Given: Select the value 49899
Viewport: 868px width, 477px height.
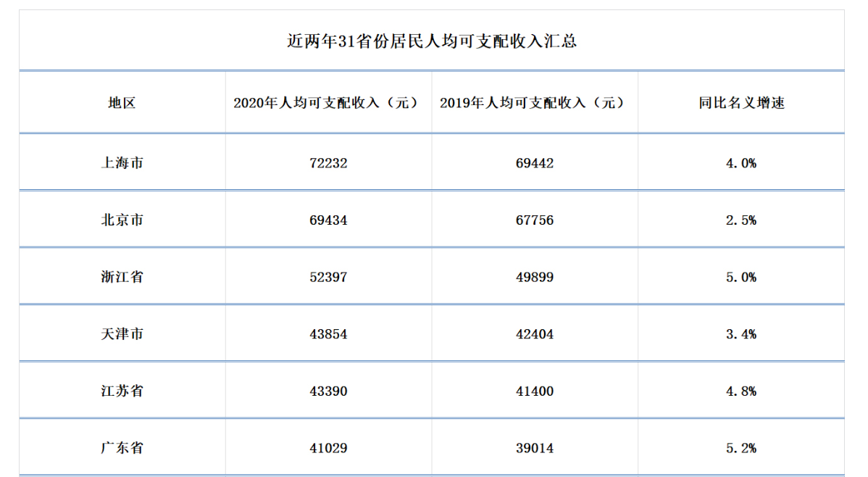Looking at the screenshot, I should click(x=535, y=277).
